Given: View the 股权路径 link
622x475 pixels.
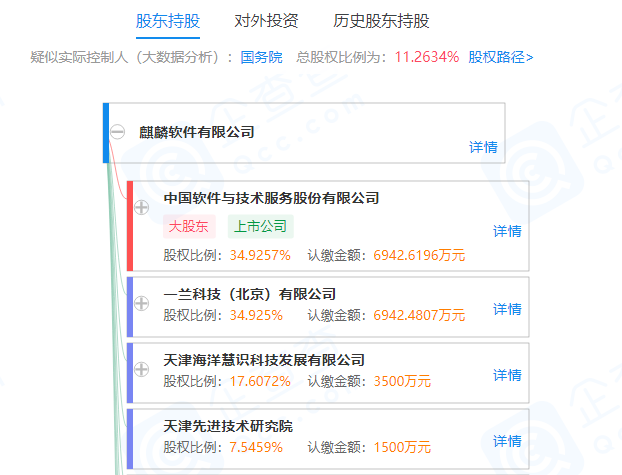Looking at the screenshot, I should click(501, 58).
